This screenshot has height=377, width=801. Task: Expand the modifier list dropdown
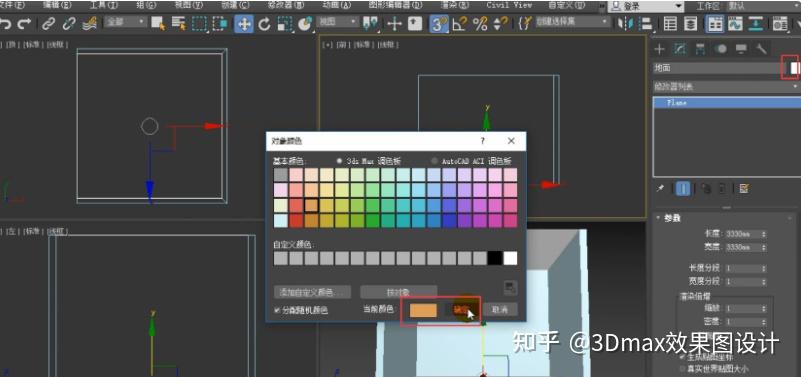(x=726, y=87)
